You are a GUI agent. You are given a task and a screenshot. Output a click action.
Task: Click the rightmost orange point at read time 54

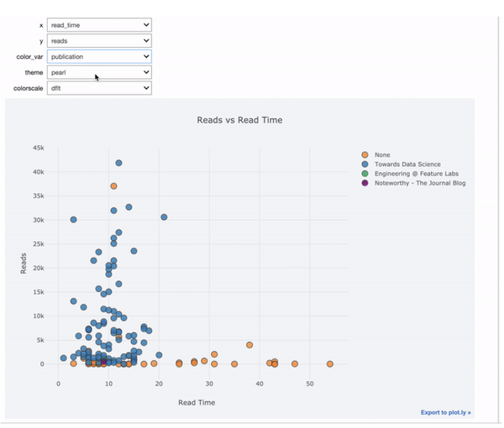pyautogui.click(x=330, y=363)
